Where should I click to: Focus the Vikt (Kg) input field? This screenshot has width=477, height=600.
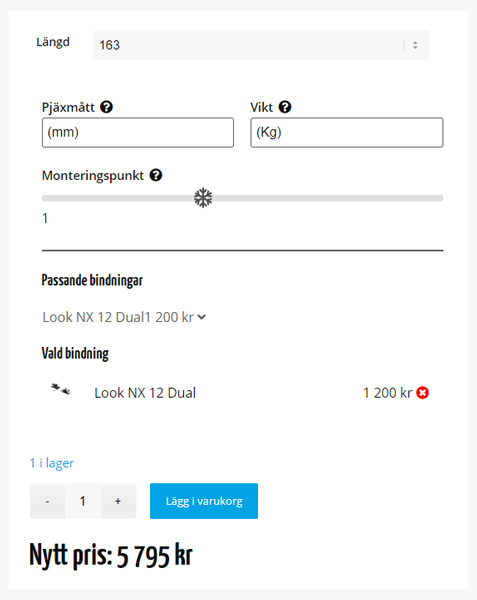(347, 132)
